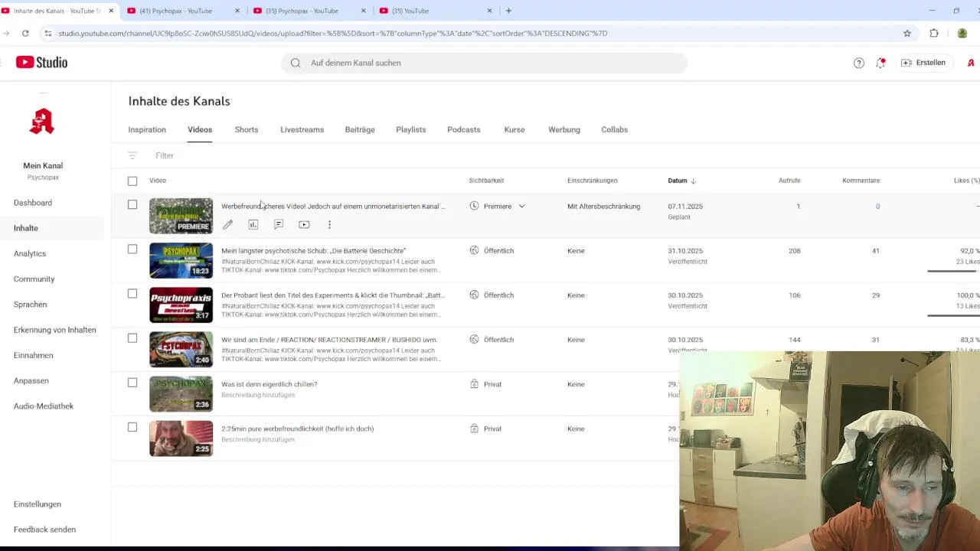Click private lock icon for werbefreundlichkeit video
This screenshot has width=980, height=551.
coord(474,429)
